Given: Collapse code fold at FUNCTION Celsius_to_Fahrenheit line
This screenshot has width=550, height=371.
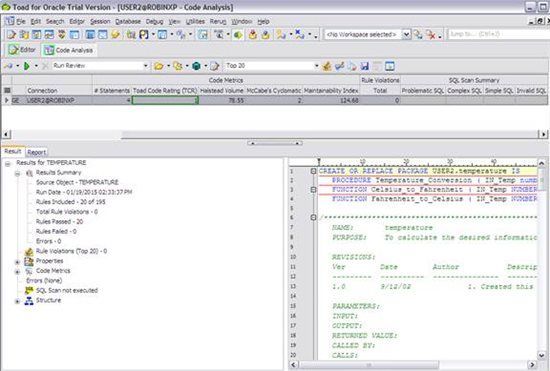Looking at the screenshot, I should click(x=313, y=190).
